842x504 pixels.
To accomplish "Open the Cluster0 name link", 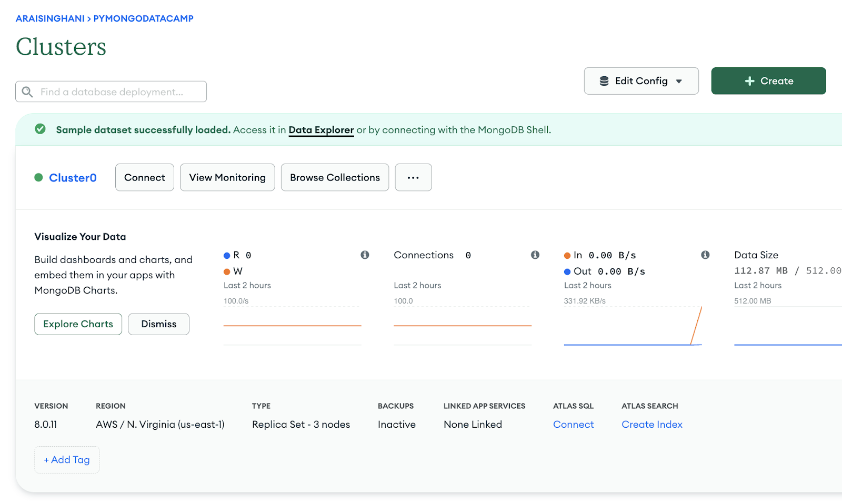I will tap(73, 178).
